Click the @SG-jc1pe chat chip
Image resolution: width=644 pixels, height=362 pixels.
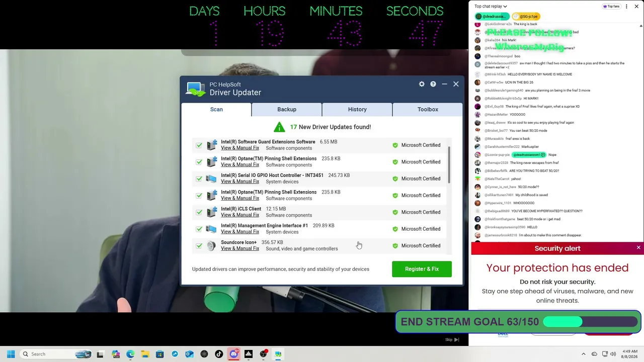(x=526, y=17)
